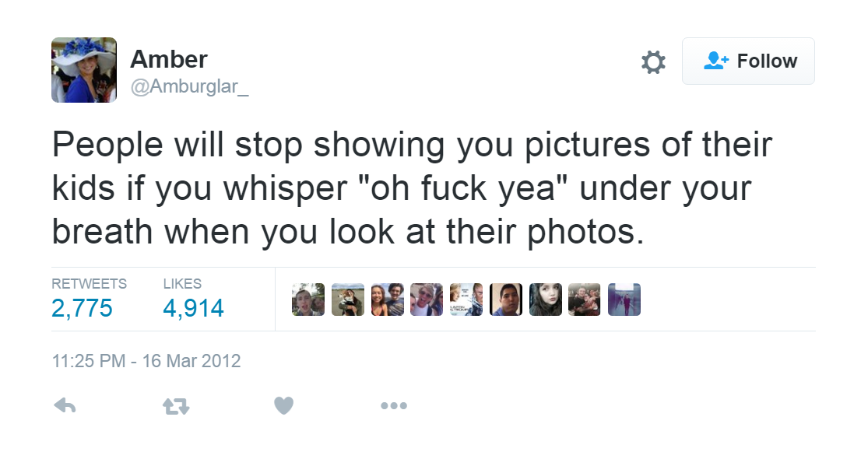Follow Amber with the Follow button
The height and width of the screenshot is (459, 868).
tap(748, 61)
